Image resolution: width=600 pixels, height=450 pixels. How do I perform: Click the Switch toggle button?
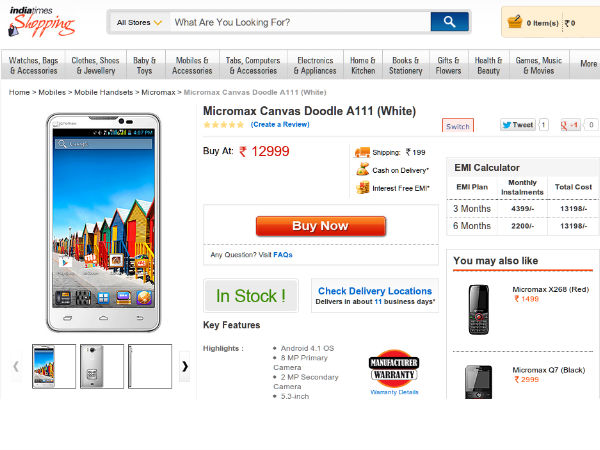pyautogui.click(x=458, y=126)
